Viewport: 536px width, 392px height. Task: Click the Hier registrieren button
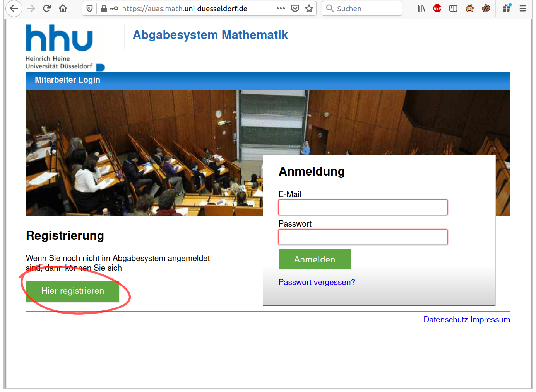coord(72,291)
